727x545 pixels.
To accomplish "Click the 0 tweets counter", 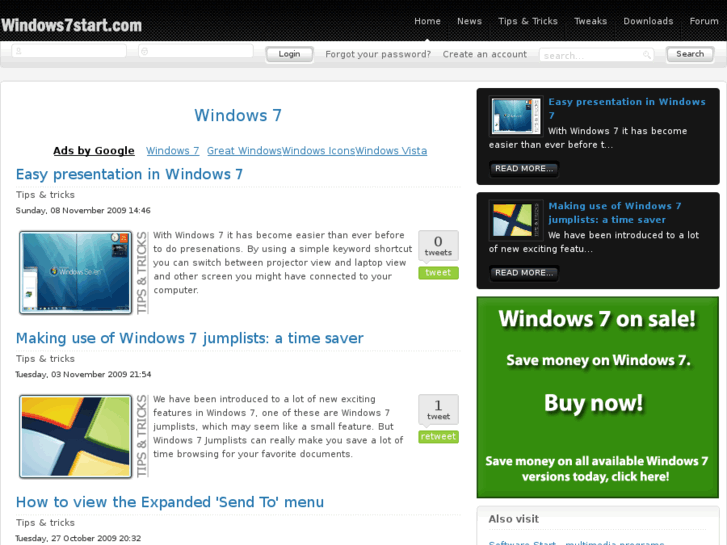I will coord(438,246).
